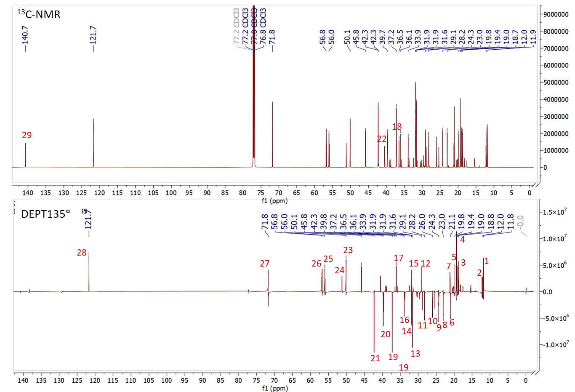
Task: Click the 121.7 shift label in the 13C spectrum
Action: (x=93, y=35)
